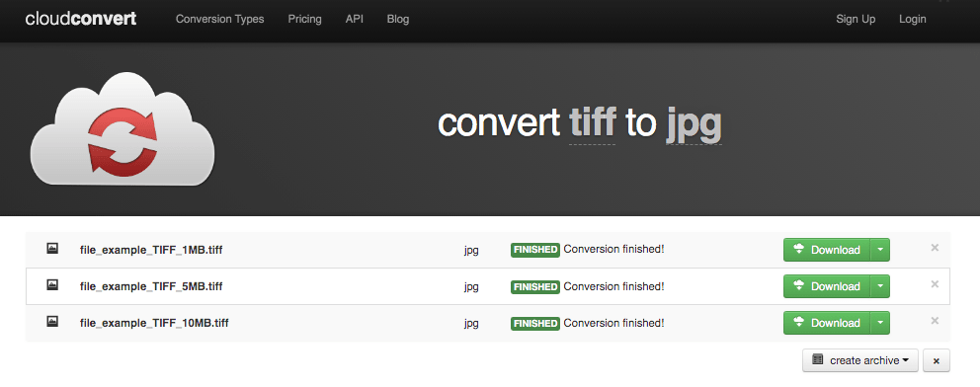Click clear all x button beside create archive
This screenshot has width=980, height=387.
coord(937,360)
